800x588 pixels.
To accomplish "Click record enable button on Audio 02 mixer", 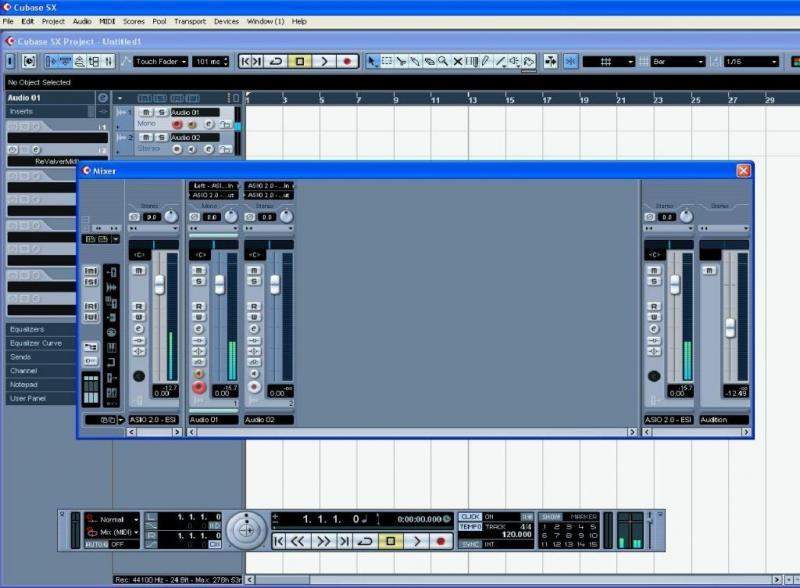I will 254,386.
